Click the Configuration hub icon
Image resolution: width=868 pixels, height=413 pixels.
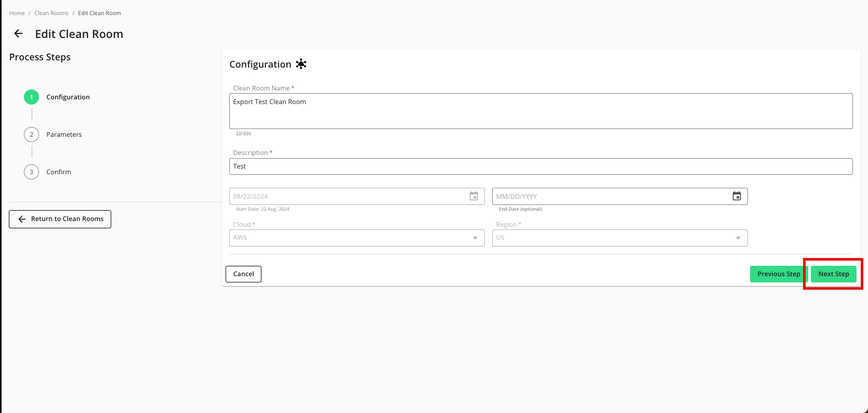point(301,64)
